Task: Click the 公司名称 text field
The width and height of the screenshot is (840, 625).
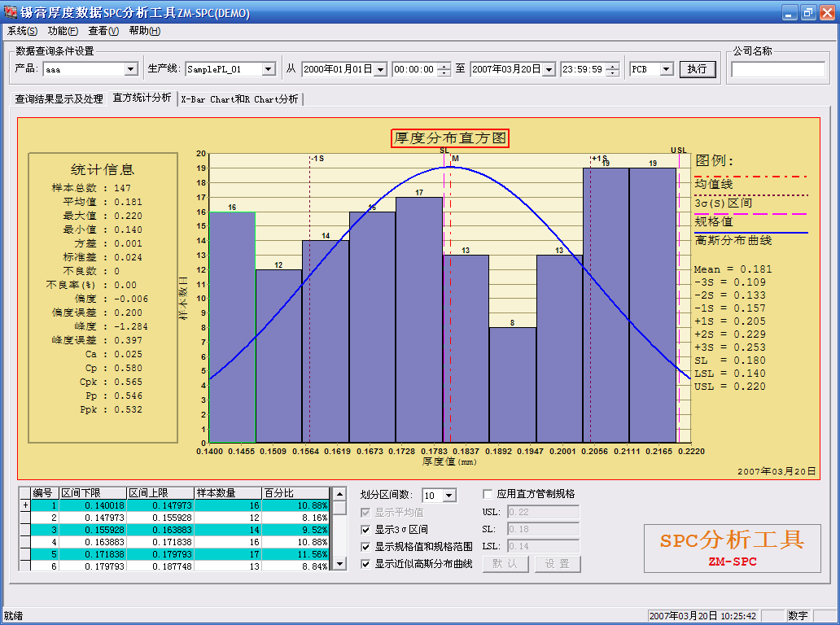Action: pos(777,70)
